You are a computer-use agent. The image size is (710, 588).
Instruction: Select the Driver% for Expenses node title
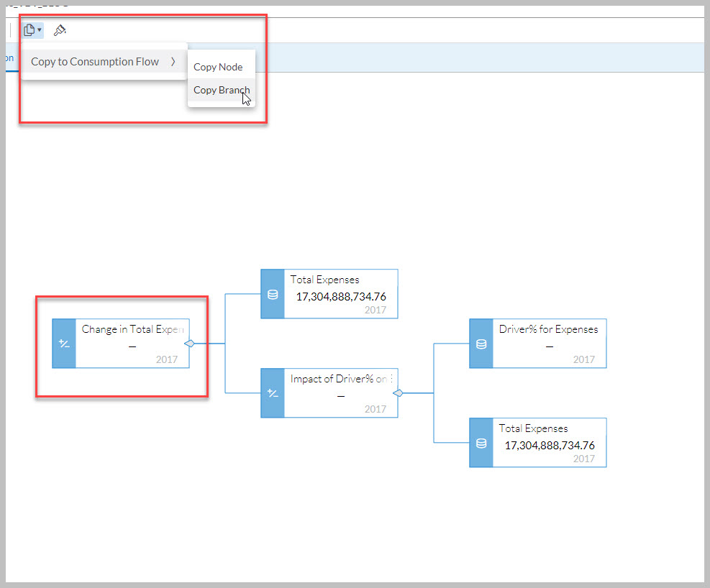point(548,329)
